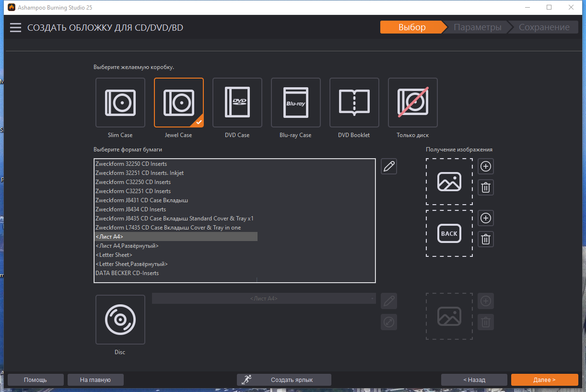Select Zweckform C32250 CD Inserts
This screenshot has height=392, width=586.
[x=176, y=182]
